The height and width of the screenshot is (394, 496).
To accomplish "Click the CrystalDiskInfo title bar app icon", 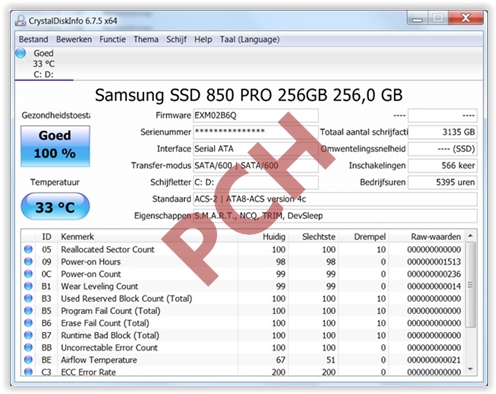I will (20, 21).
